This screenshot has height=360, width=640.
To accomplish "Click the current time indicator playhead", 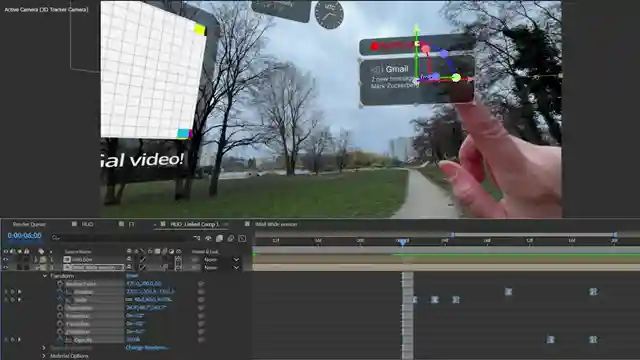I will tap(402, 242).
